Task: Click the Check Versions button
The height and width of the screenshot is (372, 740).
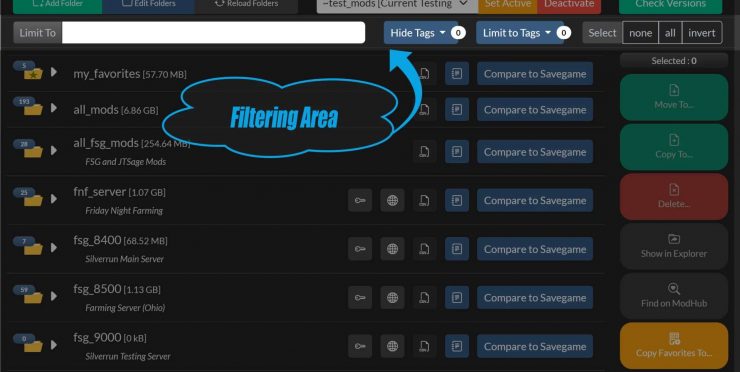Action: [670, 5]
